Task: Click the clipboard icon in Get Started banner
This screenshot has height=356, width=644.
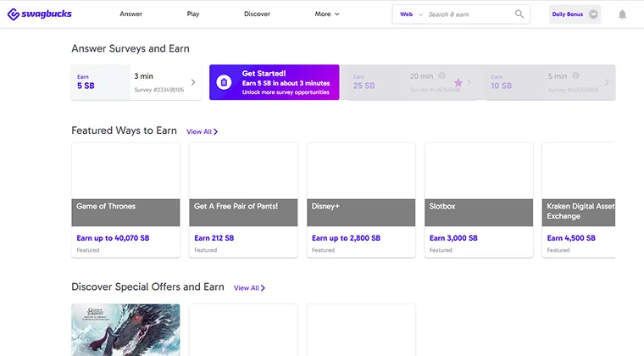Action: [x=224, y=82]
